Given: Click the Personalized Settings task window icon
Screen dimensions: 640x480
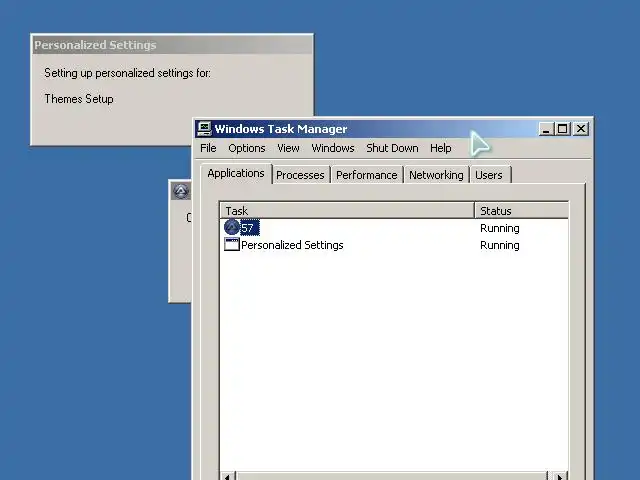Looking at the screenshot, I should click(231, 244).
